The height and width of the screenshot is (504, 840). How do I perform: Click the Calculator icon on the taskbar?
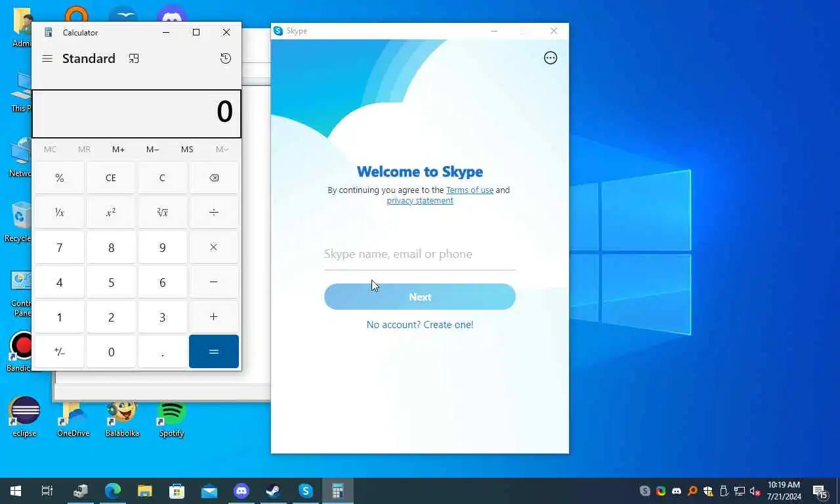pyautogui.click(x=337, y=491)
